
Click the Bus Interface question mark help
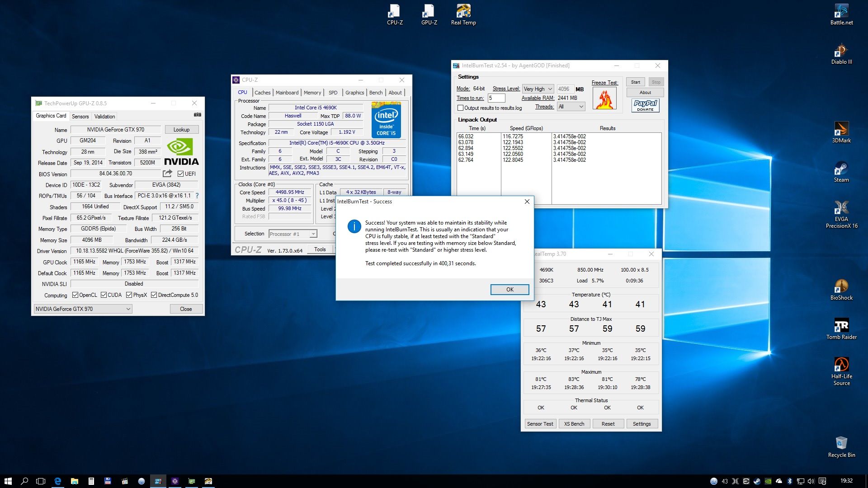197,196
